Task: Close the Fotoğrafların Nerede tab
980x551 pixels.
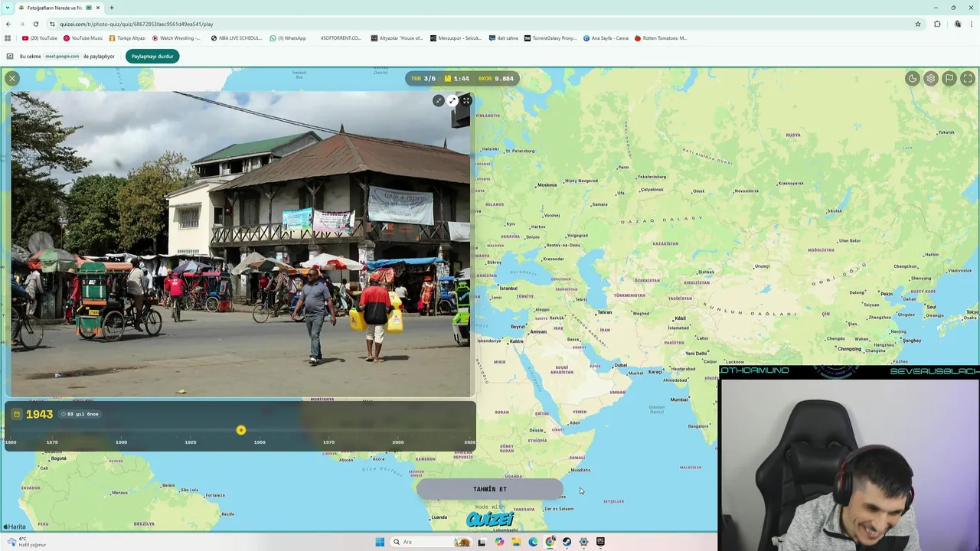Action: [x=98, y=8]
